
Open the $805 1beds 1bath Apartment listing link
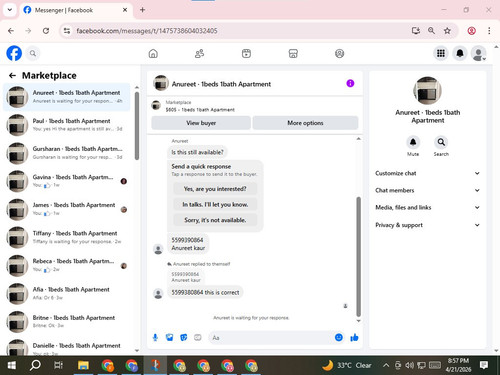200,110
